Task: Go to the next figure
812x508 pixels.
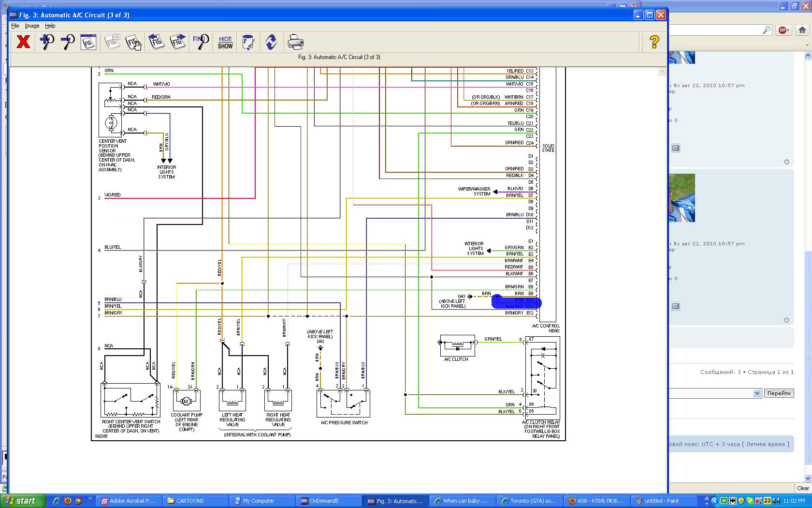Action: coord(177,42)
